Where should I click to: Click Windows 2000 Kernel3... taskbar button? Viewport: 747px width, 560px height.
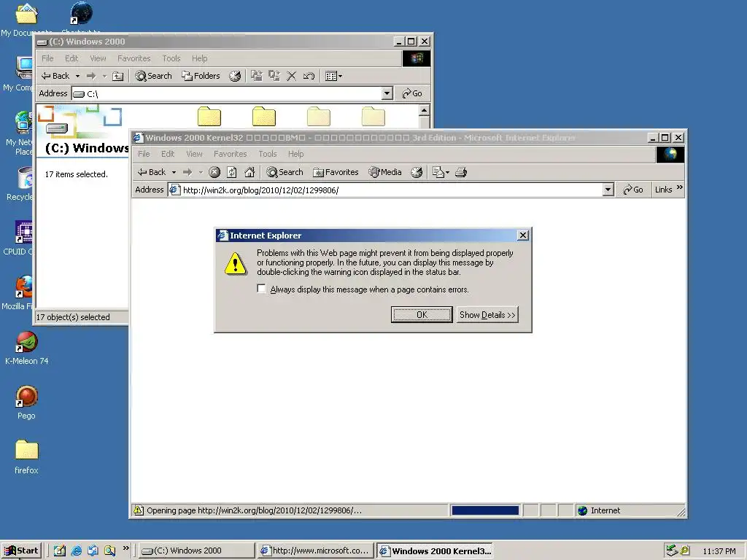[435, 551]
